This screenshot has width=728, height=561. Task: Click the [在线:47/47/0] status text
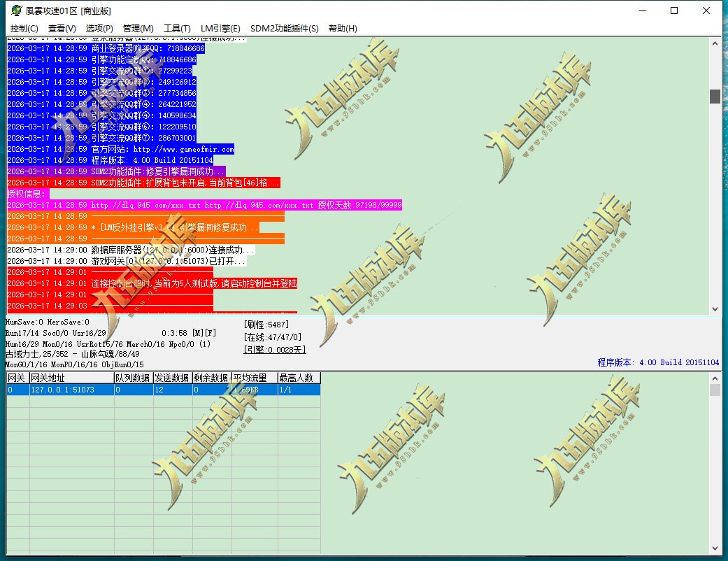click(273, 337)
